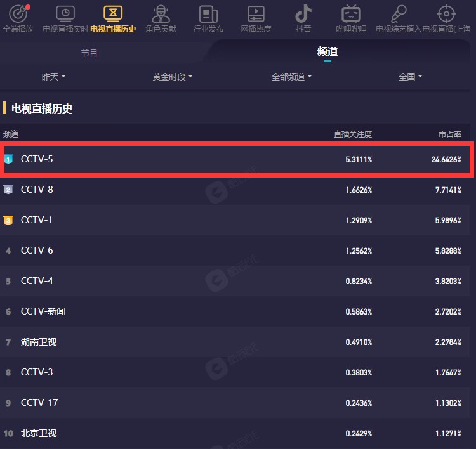This screenshot has height=449, width=476.
Task: Click the 2.7202% market share value
Action: tap(448, 312)
